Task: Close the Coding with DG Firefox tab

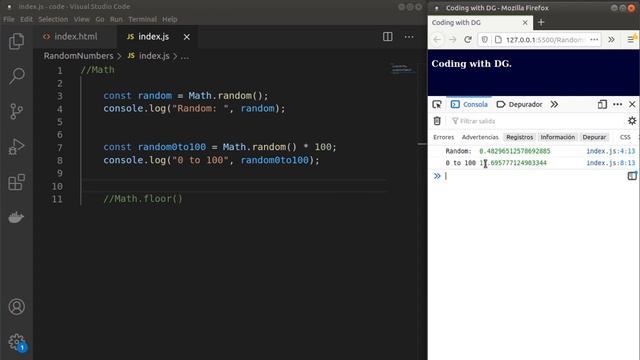Action: 525,22
